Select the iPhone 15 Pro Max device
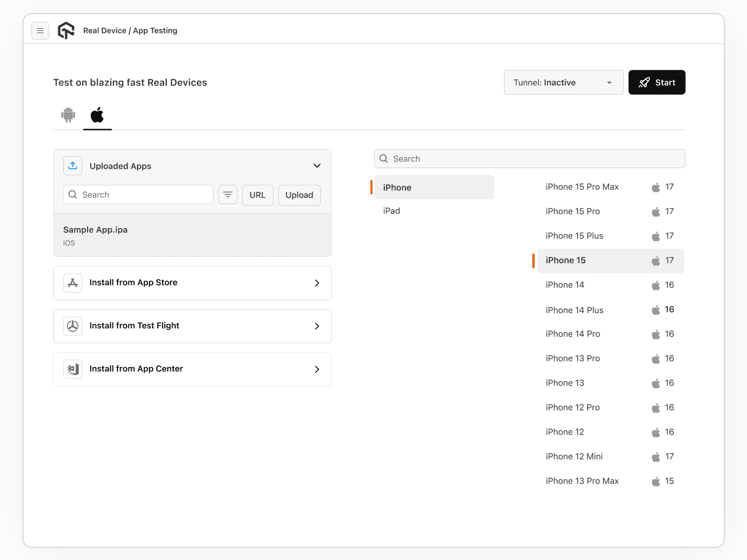The image size is (747, 560). 582,187
